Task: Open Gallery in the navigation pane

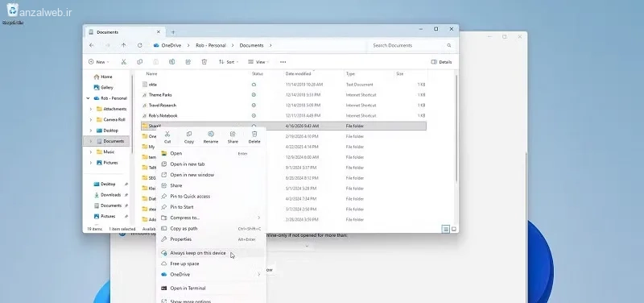Action: coord(104,88)
